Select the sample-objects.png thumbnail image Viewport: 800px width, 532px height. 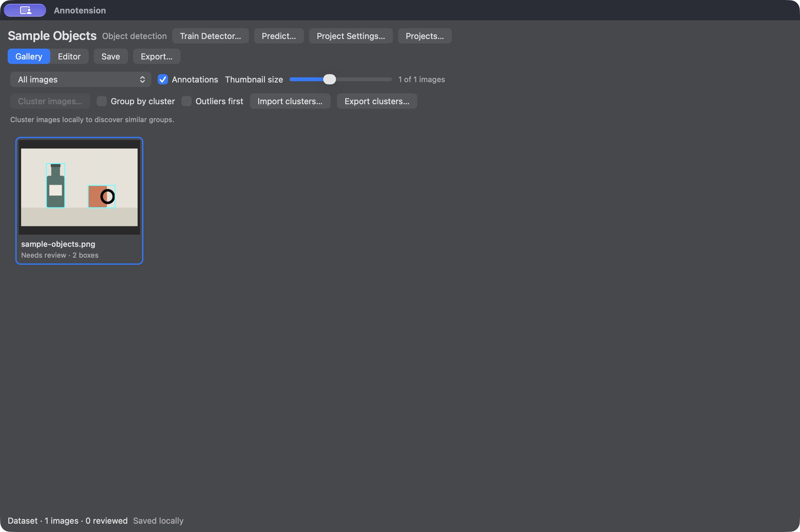pyautogui.click(x=79, y=187)
